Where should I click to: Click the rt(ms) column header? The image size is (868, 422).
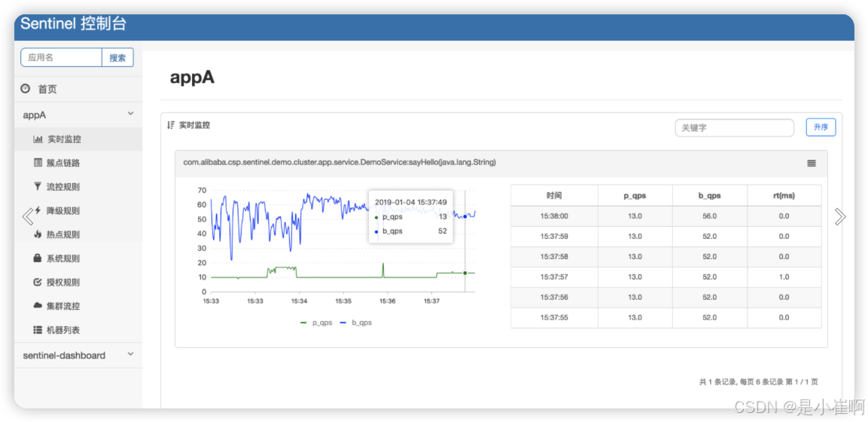[784, 195]
